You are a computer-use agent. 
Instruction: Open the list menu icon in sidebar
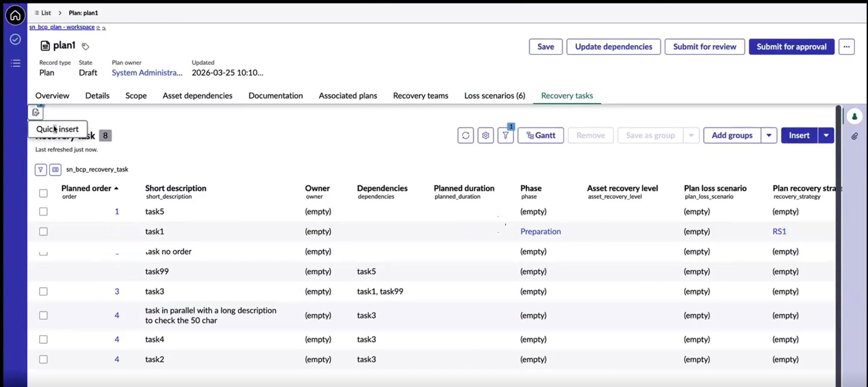[x=15, y=63]
